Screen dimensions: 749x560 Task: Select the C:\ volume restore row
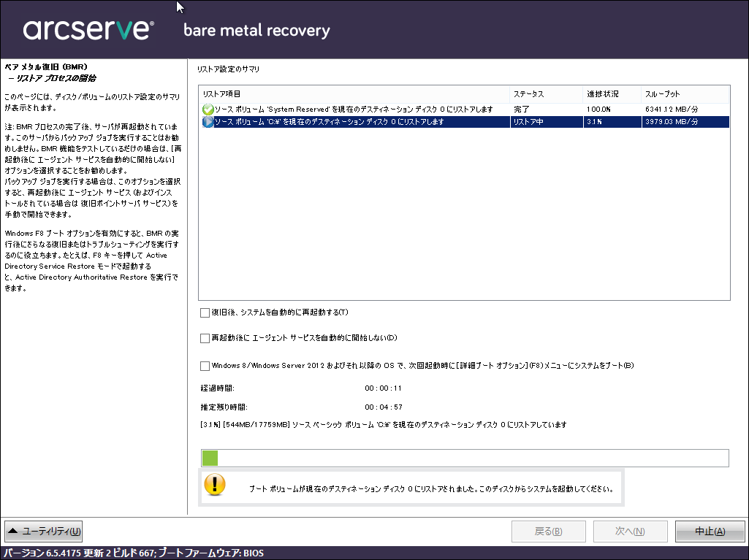click(464, 122)
